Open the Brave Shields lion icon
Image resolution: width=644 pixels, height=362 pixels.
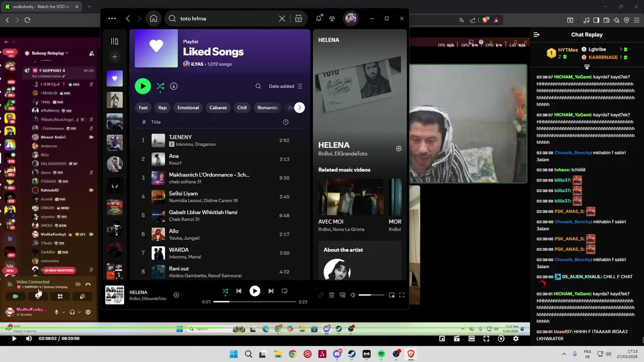click(x=485, y=20)
